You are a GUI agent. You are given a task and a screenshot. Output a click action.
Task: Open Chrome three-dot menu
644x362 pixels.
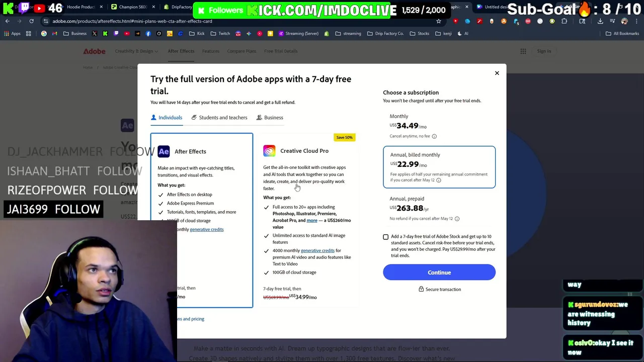[636, 21]
